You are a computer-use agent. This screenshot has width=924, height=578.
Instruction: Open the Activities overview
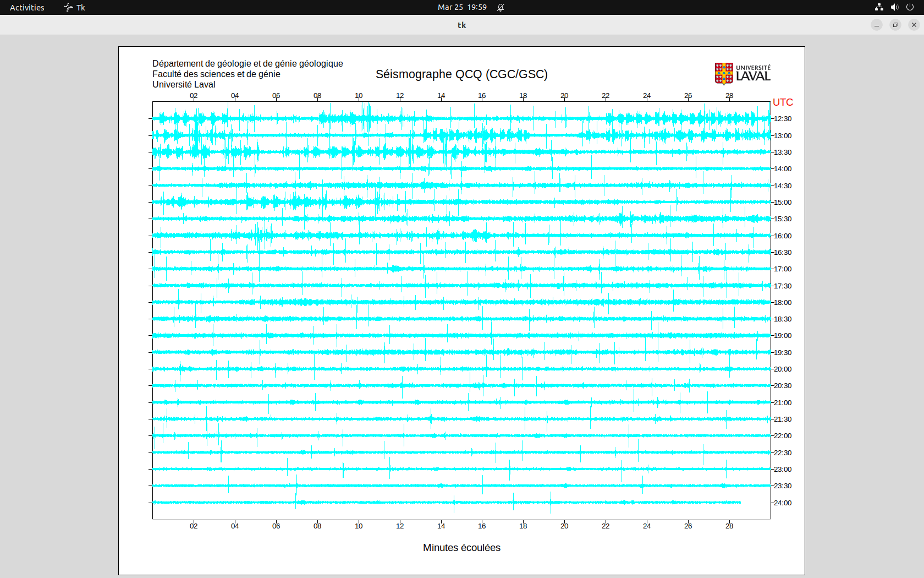[27, 7]
